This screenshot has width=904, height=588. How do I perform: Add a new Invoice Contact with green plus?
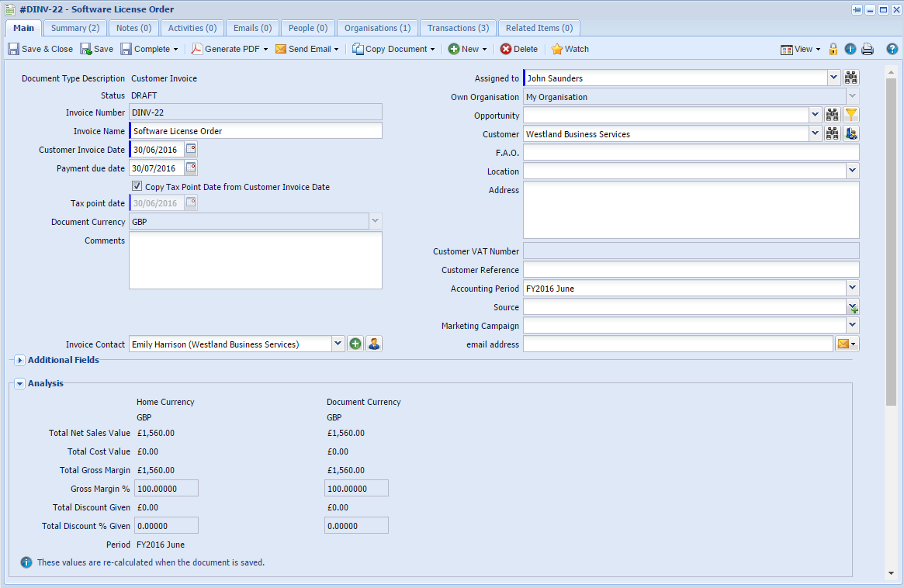point(355,344)
